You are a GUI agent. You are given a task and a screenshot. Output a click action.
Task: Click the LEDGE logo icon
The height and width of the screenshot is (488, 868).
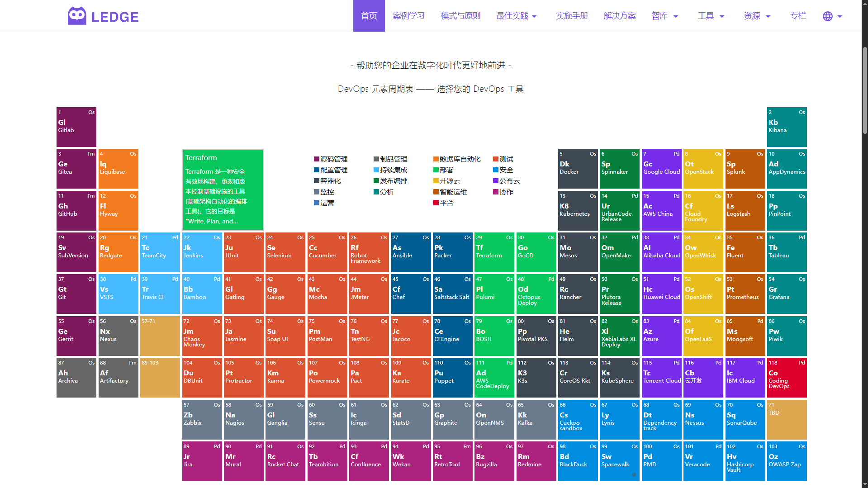tap(77, 16)
